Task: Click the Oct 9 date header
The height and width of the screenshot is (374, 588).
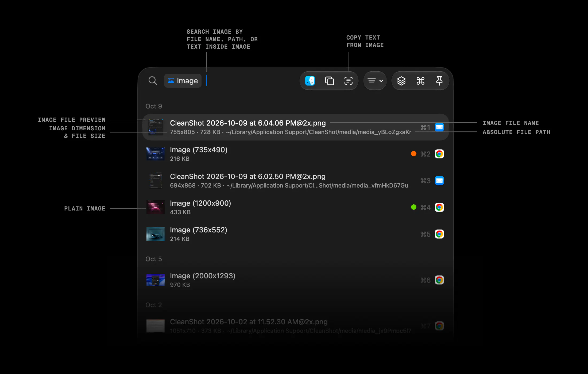Action: coord(154,106)
